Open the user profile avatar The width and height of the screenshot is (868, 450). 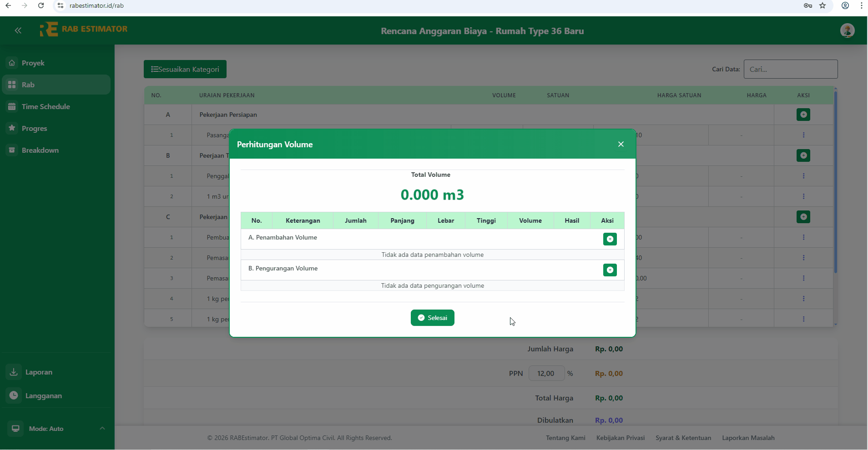848,30
